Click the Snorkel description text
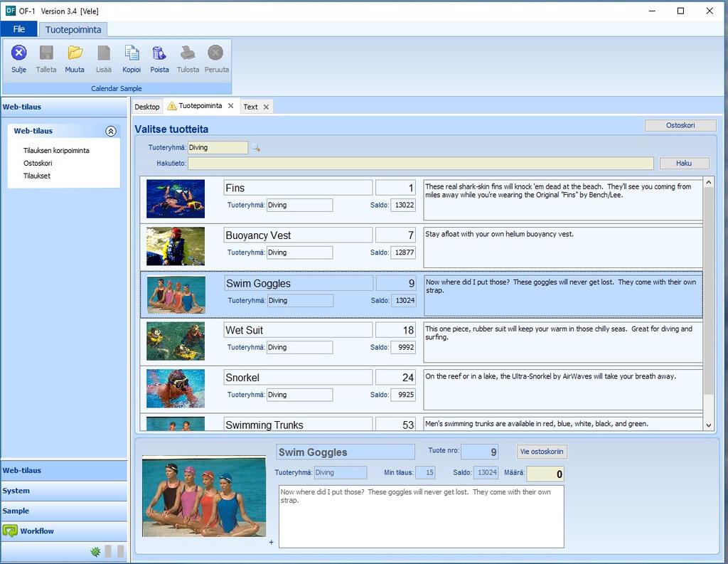This screenshot has height=564, width=728. coord(550,376)
